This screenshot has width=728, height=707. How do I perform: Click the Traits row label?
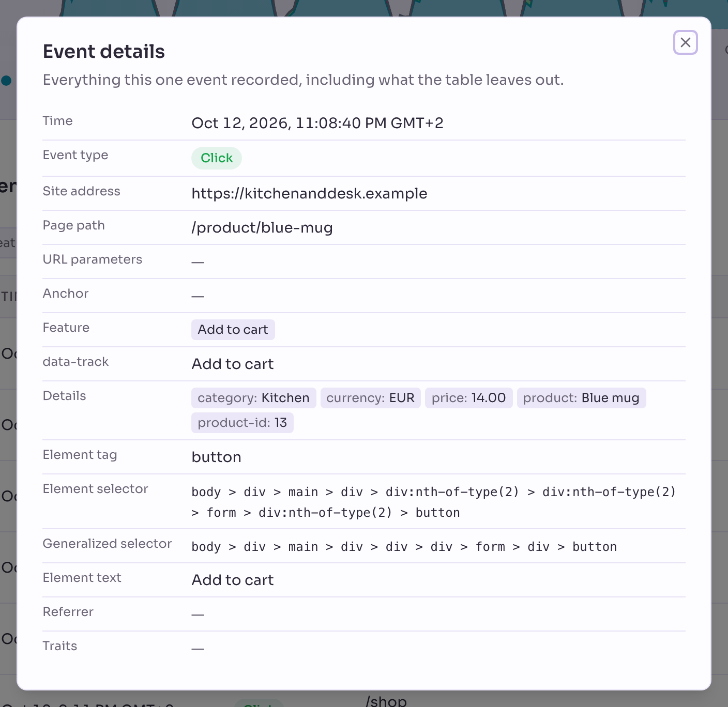pyautogui.click(x=60, y=646)
